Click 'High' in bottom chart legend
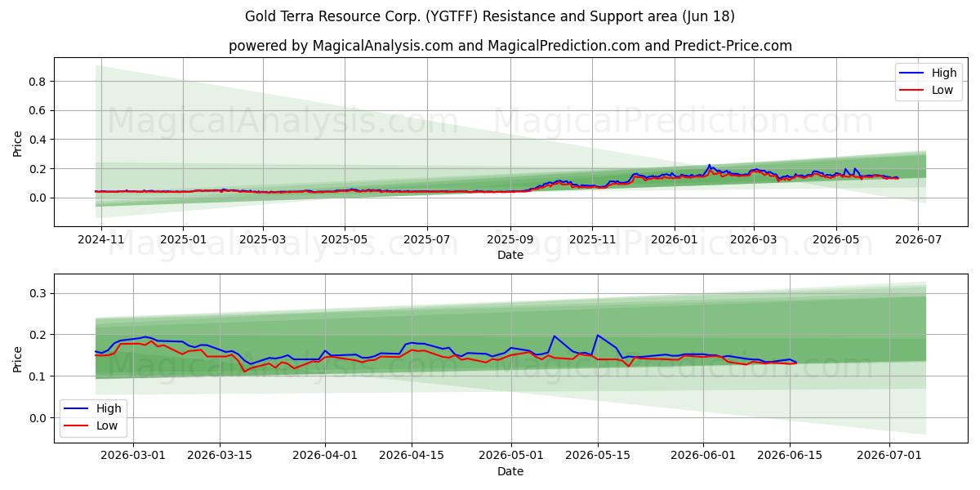The width and height of the screenshot is (980, 490). pos(109,408)
